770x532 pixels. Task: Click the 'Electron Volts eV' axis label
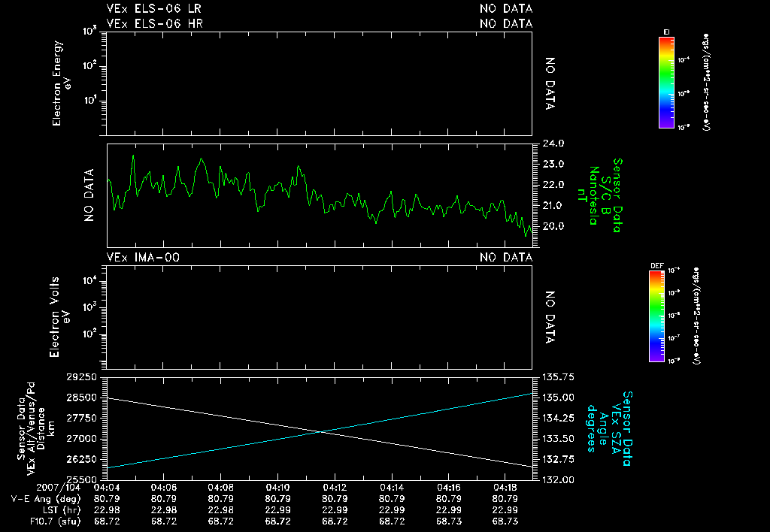click(x=59, y=317)
